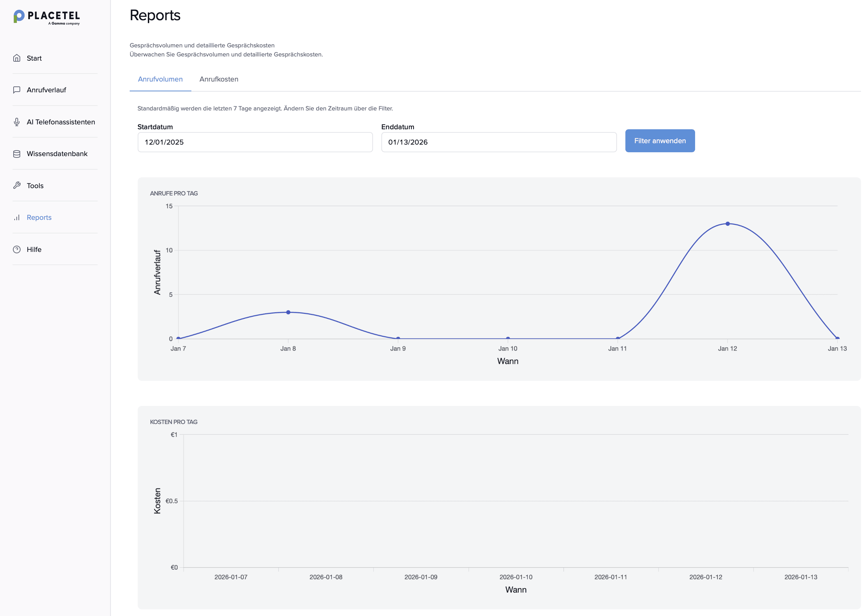868x616 pixels.
Task: Select the Anrufvolumen tab
Action: 160,79
